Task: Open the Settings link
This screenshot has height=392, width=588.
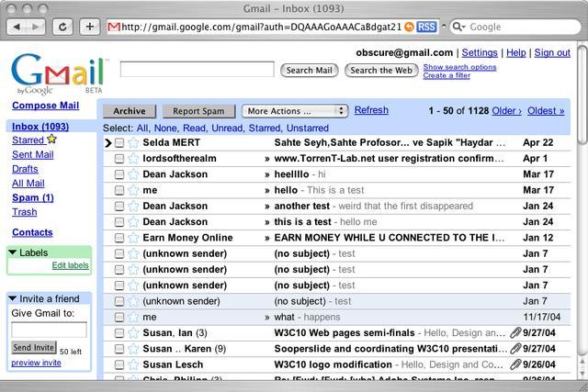Action: (x=480, y=53)
